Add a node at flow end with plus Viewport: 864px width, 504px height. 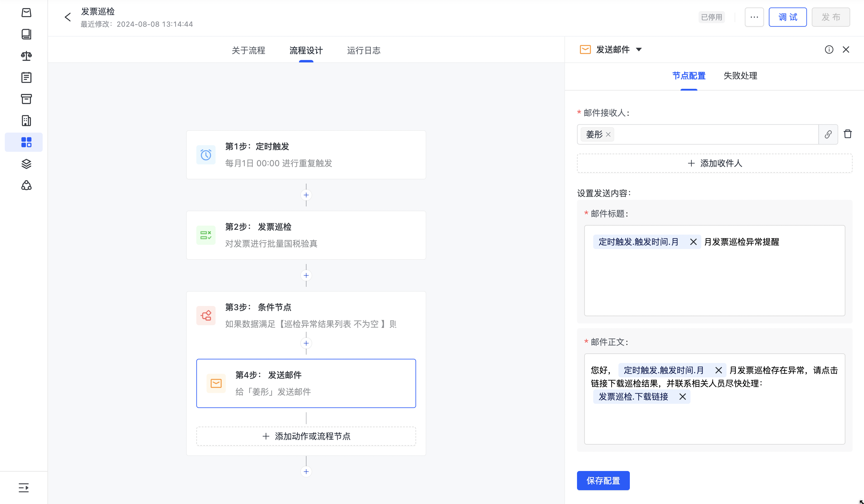pyautogui.click(x=306, y=472)
